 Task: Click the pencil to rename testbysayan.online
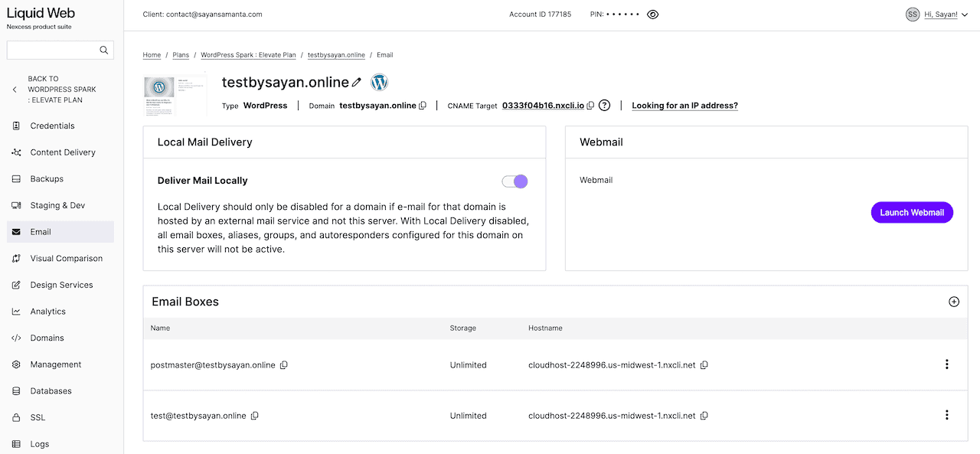tap(356, 81)
